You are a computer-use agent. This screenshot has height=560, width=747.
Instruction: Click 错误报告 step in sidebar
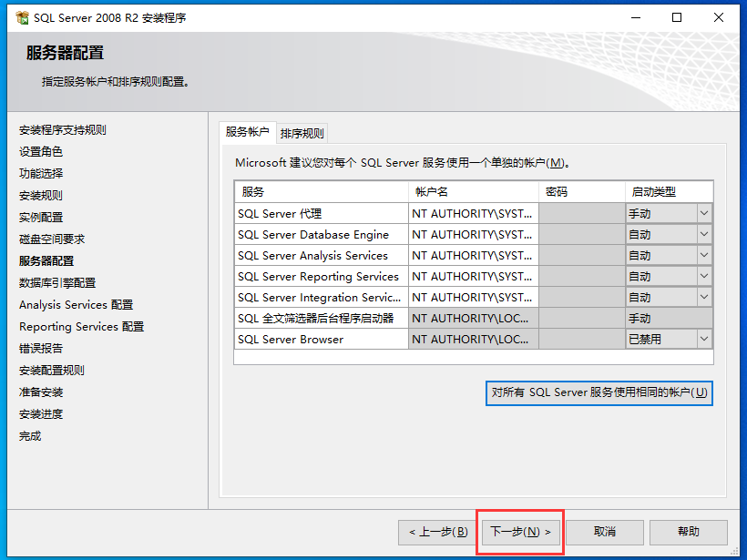(41, 349)
